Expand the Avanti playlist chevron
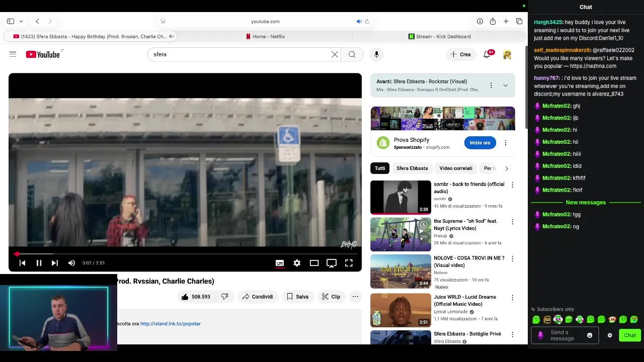This screenshot has width=644, height=362. coord(505,85)
